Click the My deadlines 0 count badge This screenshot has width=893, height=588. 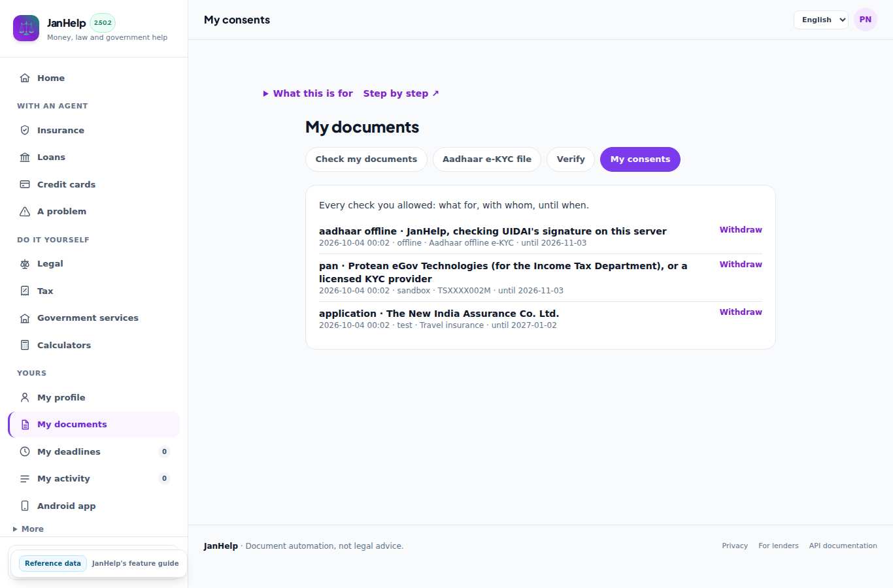164,451
